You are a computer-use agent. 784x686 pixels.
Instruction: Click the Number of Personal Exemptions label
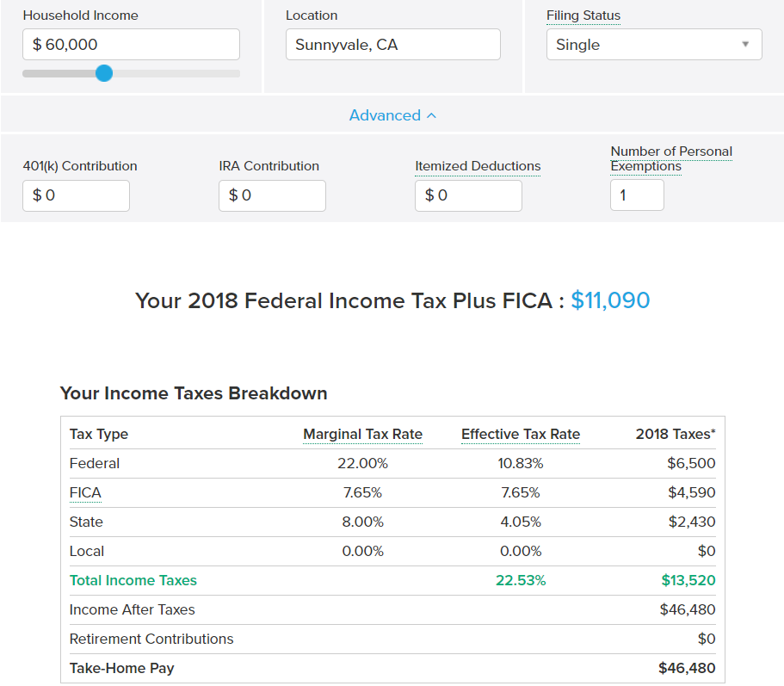click(x=671, y=158)
